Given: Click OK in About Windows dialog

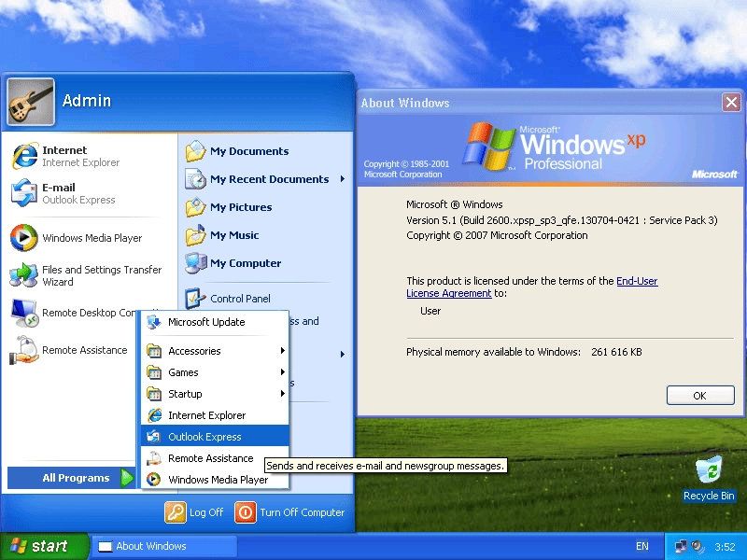Looking at the screenshot, I should [700, 395].
